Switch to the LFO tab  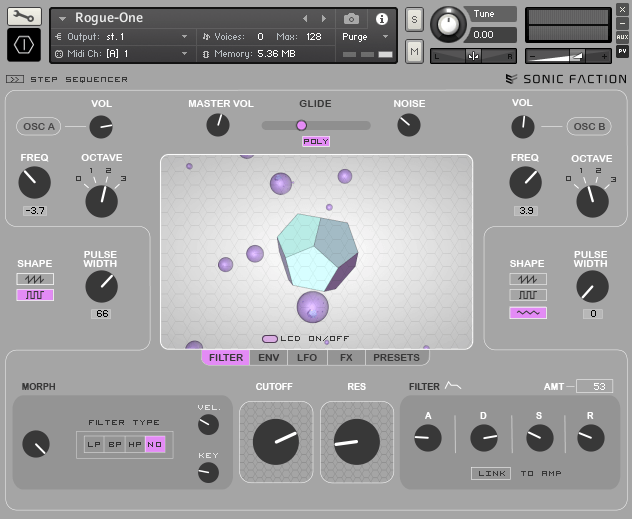pos(307,357)
